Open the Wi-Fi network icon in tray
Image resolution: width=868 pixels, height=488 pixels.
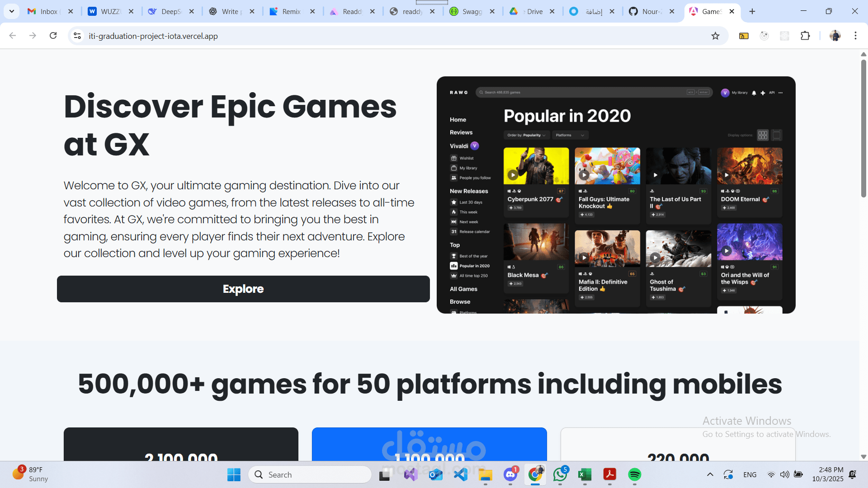pos(771,474)
